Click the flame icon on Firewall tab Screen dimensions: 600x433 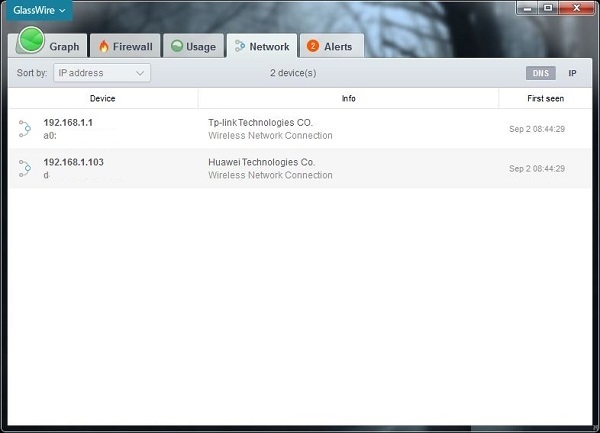click(104, 46)
